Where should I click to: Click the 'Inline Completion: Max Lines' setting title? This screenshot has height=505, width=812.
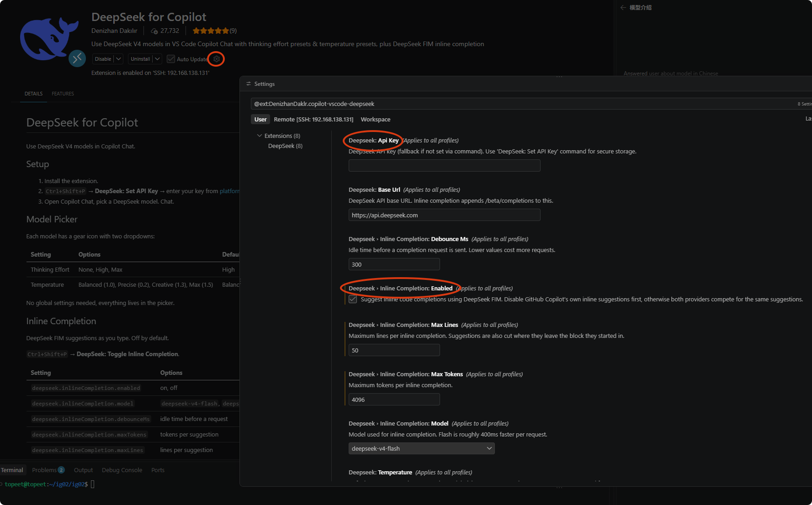point(403,325)
